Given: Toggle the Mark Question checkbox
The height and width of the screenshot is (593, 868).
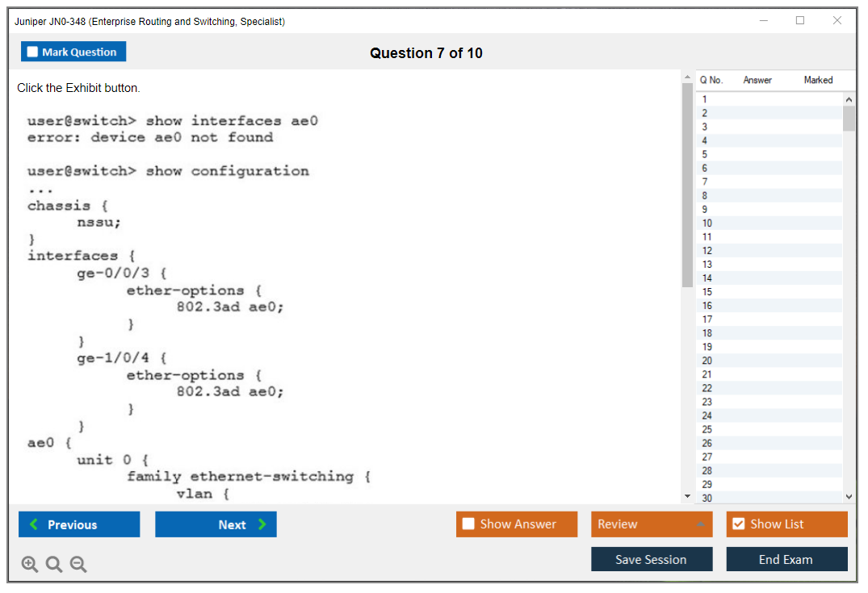Looking at the screenshot, I should [x=33, y=52].
